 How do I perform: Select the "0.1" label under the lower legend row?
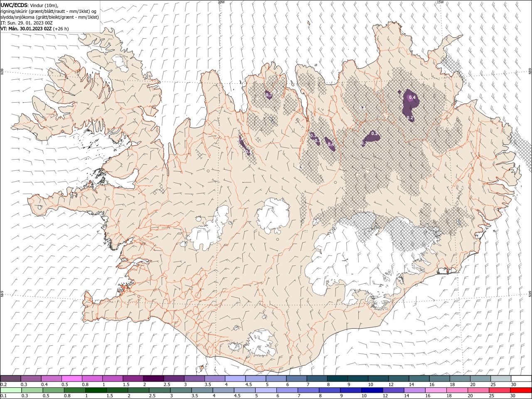click(3, 396)
